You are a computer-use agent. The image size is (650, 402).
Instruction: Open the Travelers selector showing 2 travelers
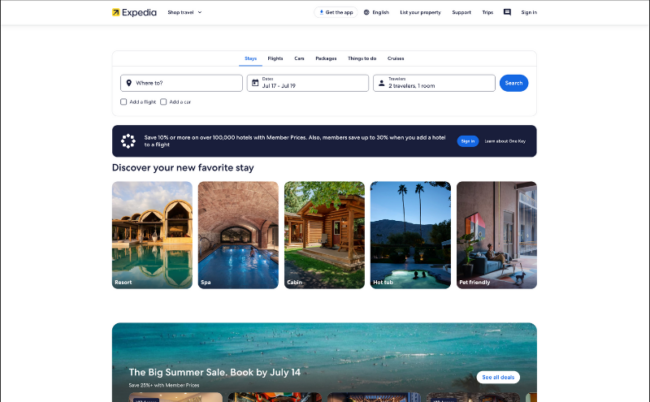click(434, 83)
